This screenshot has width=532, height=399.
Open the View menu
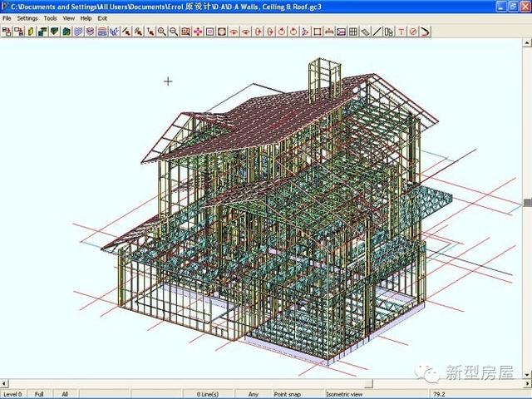tap(68, 18)
